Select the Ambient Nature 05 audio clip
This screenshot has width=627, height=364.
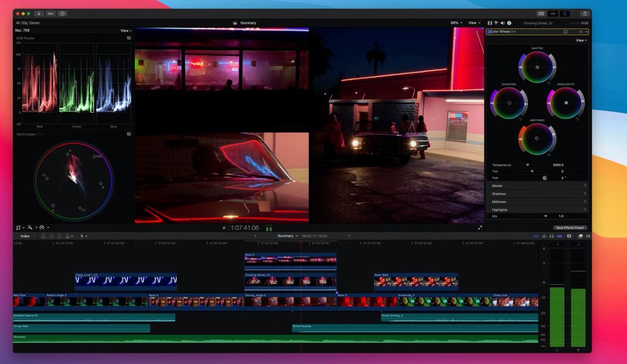tap(94, 317)
